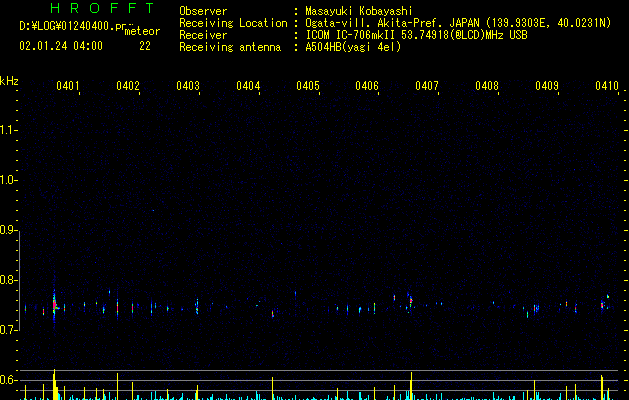Select the 0405 time marker

point(308,86)
